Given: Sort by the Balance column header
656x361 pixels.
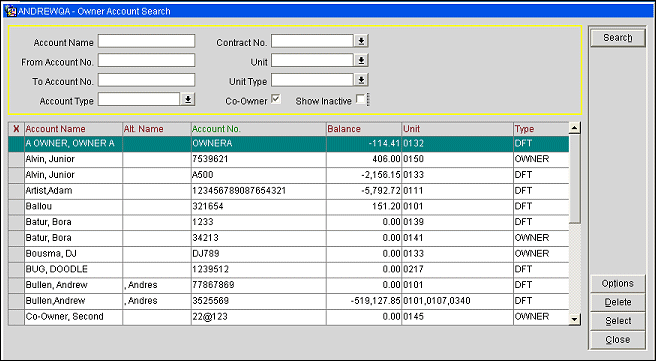Looking at the screenshot, I should point(364,129).
